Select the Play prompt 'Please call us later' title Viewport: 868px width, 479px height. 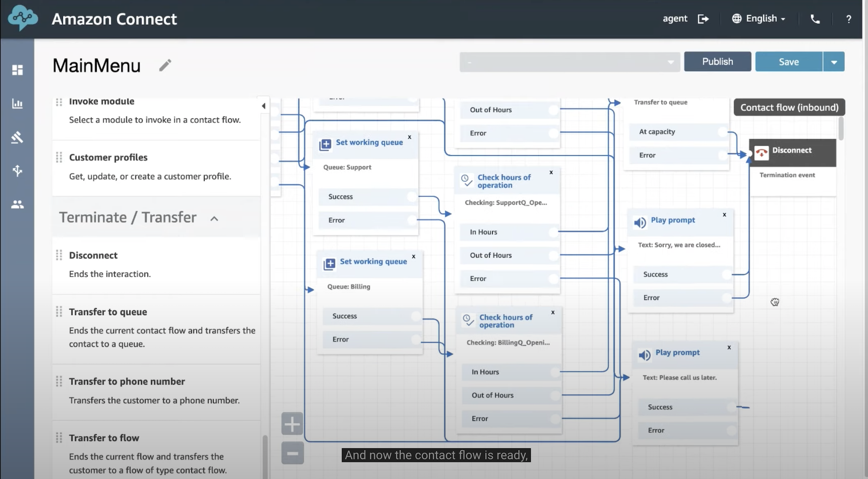click(677, 352)
